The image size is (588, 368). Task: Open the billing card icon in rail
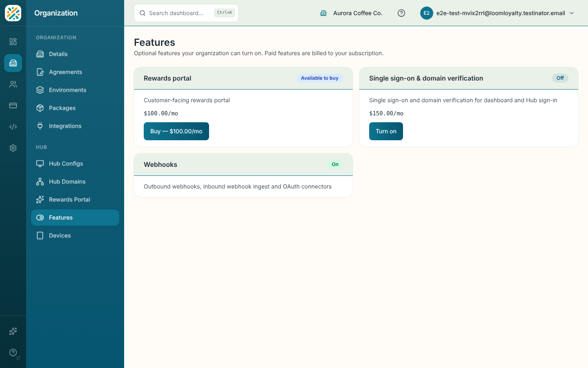tap(13, 105)
